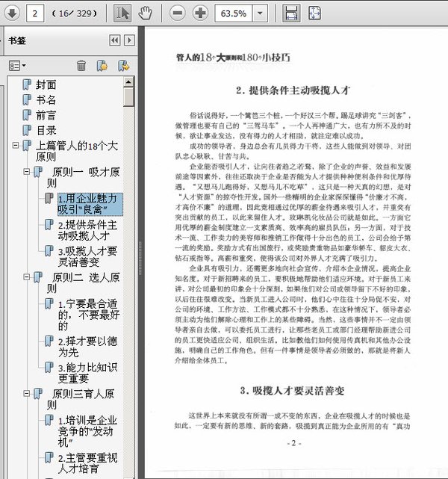Select bookmark 2.主管要重视人才培育
The image size is (448, 479).
[x=87, y=463]
